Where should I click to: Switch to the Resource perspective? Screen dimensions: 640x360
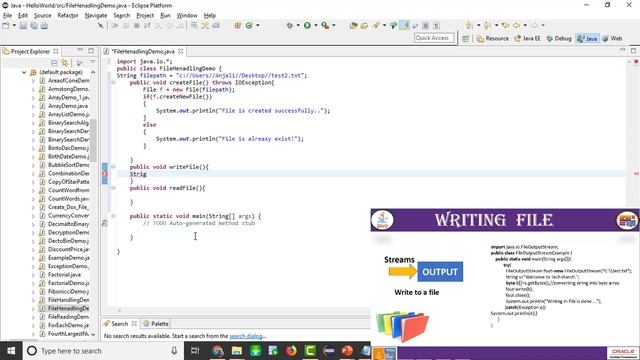click(493, 38)
